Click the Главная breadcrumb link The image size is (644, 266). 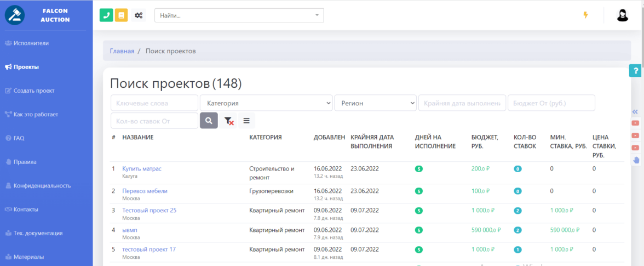coord(122,51)
